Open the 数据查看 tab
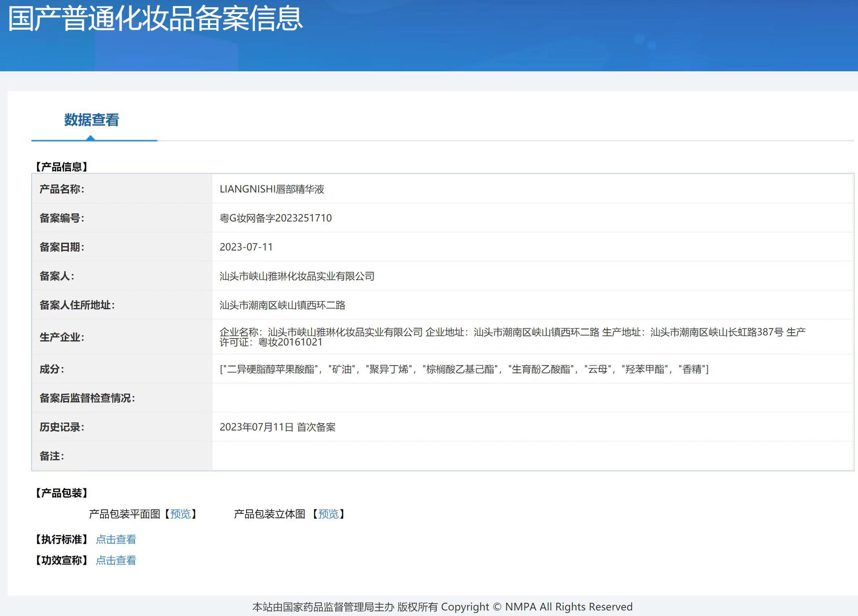The width and height of the screenshot is (858, 616). pyautogui.click(x=92, y=120)
